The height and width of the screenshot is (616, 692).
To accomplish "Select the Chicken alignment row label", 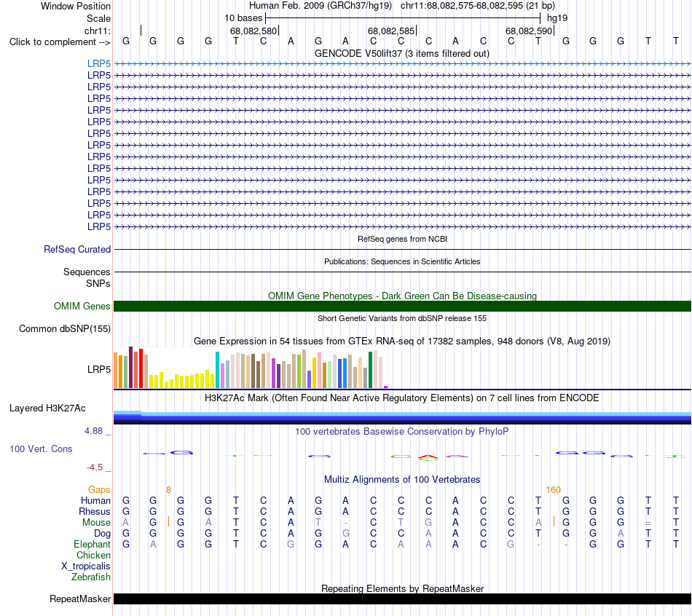I will (x=93, y=555).
